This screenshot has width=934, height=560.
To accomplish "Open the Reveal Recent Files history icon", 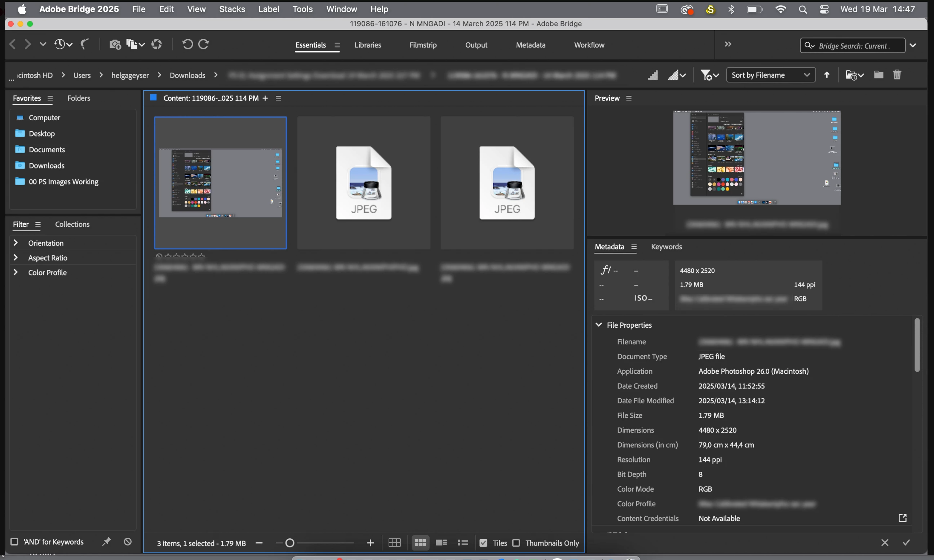I will tap(60, 45).
